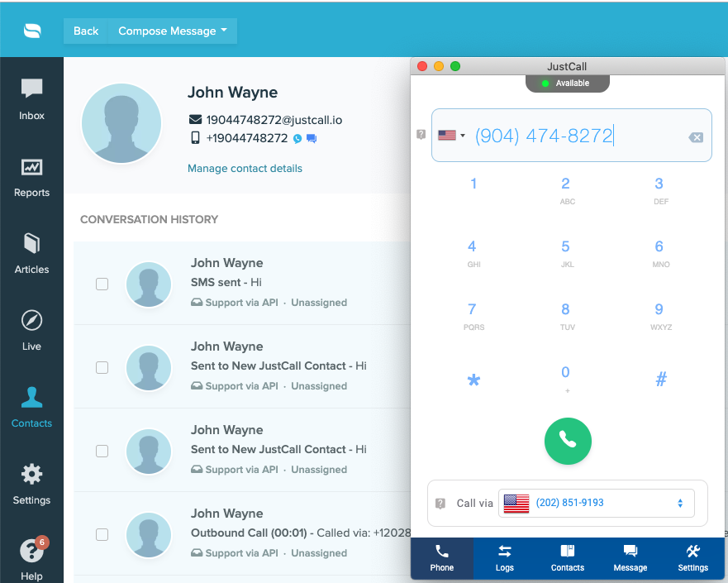
Task: Dial digit 5 JKL on keypad
Action: (566, 254)
